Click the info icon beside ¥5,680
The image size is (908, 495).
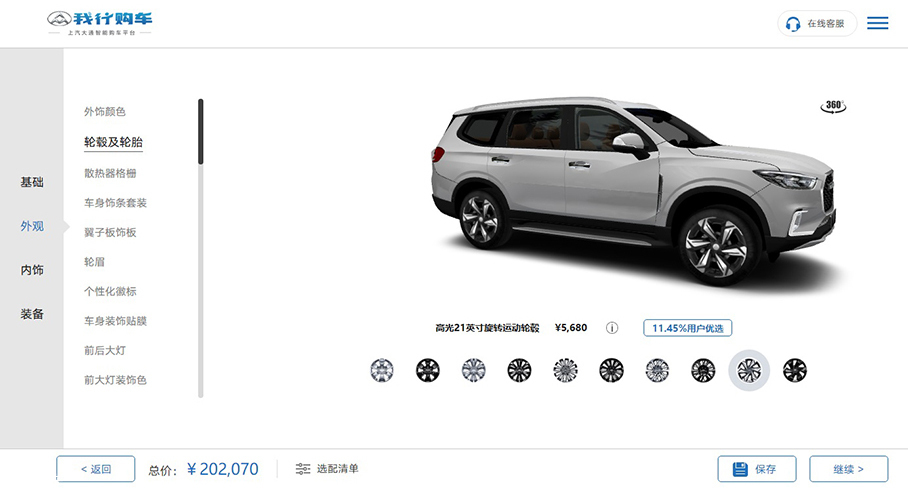[612, 328]
